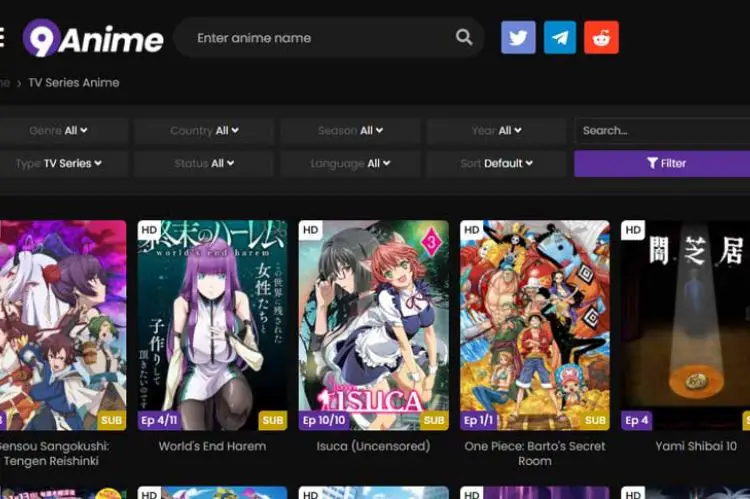Open the Status All dropdown

point(204,163)
